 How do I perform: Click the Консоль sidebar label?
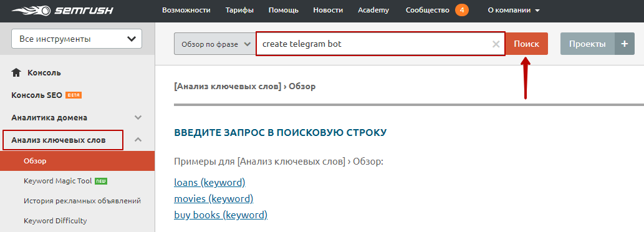tap(44, 73)
